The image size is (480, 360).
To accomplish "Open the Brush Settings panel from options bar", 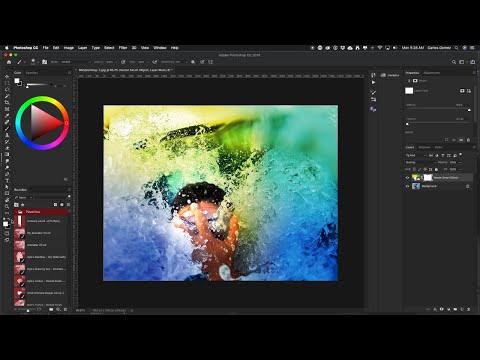I will coord(44,62).
